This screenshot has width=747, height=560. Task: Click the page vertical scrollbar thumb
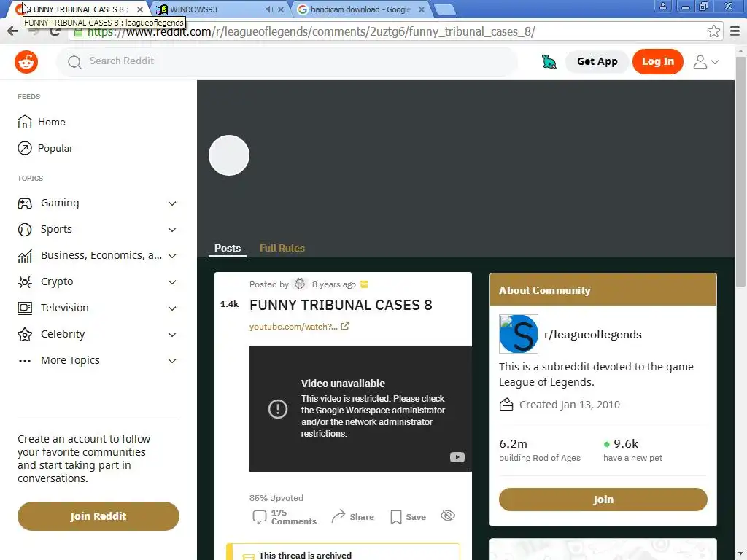coord(740,171)
